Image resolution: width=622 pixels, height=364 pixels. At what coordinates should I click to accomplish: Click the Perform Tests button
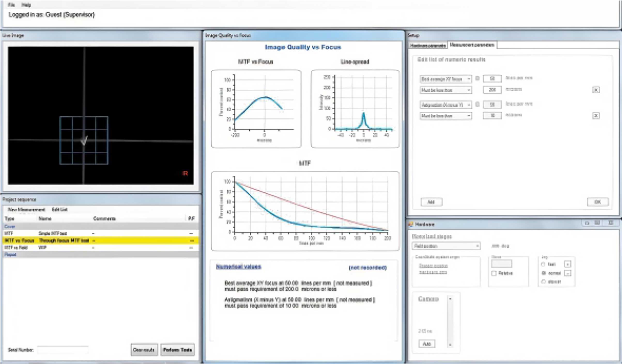point(178,350)
